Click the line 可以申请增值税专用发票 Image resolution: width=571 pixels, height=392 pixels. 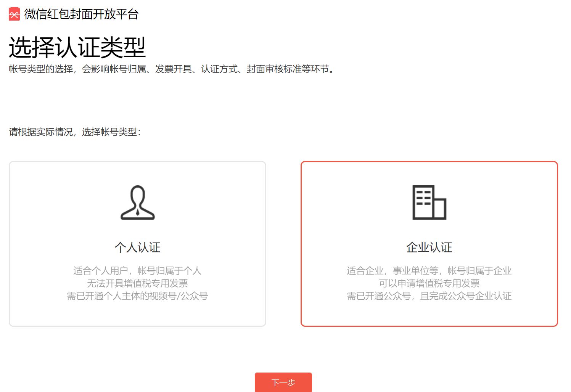(x=429, y=283)
